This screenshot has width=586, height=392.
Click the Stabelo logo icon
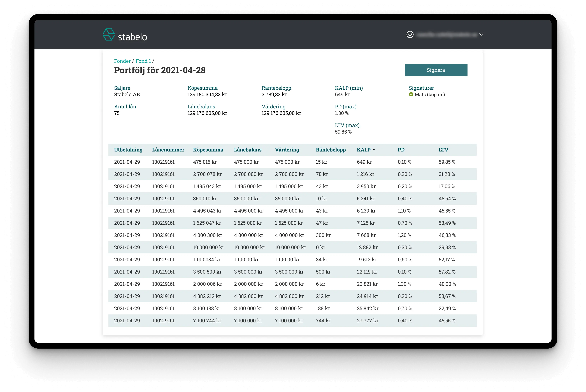109,34
